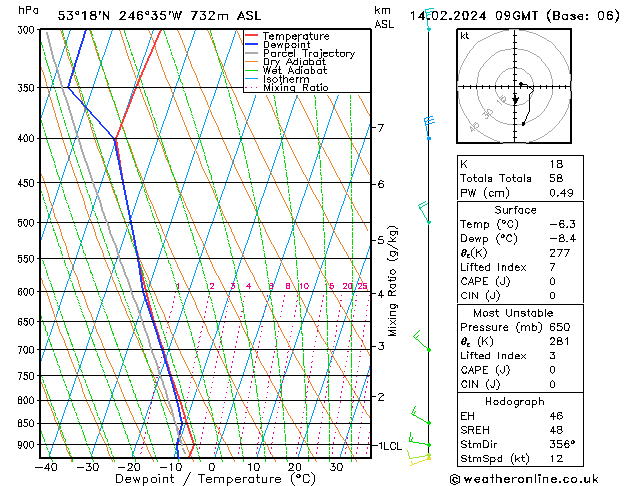
Task: Click the Totals Totals value '58'
Action: coord(556,178)
